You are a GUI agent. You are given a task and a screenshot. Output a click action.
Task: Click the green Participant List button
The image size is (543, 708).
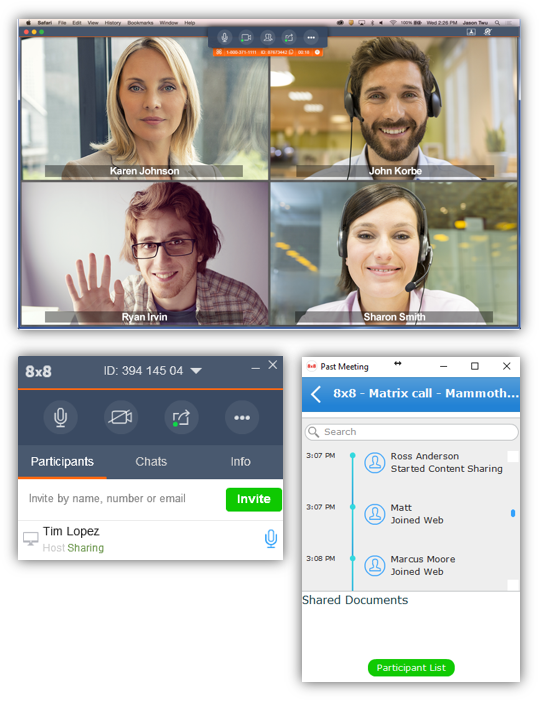[411, 668]
